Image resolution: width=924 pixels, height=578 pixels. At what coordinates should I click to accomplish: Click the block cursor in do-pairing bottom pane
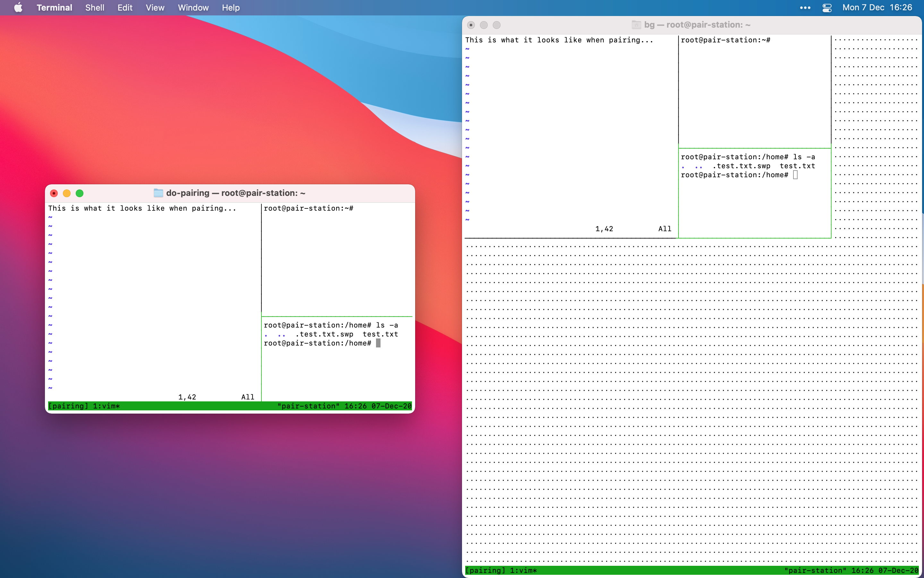(x=378, y=343)
